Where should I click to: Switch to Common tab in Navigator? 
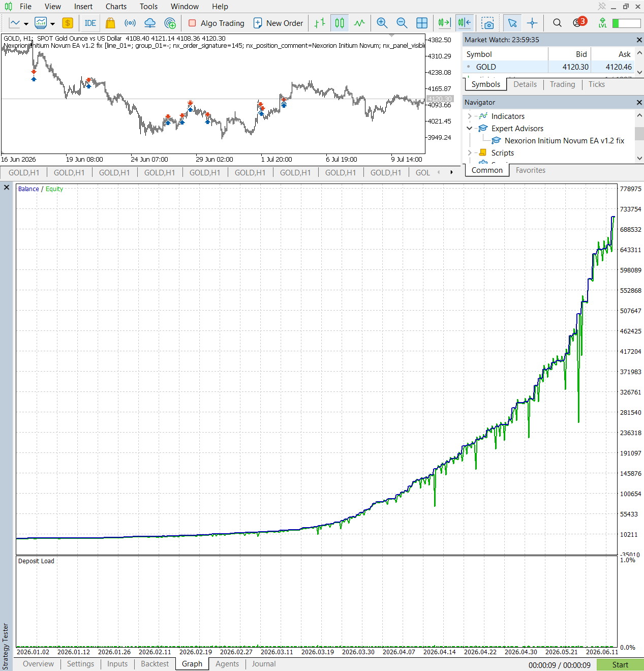[x=487, y=170]
